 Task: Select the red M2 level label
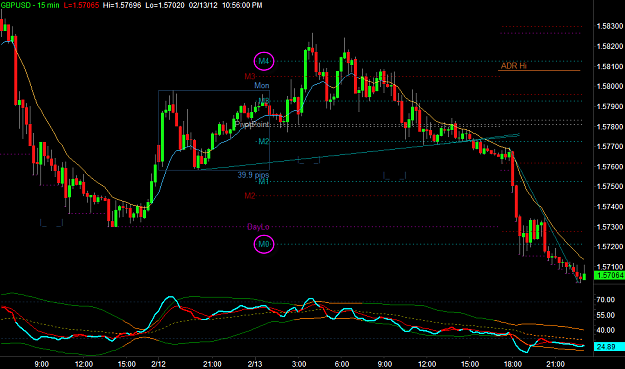pyautogui.click(x=250, y=196)
